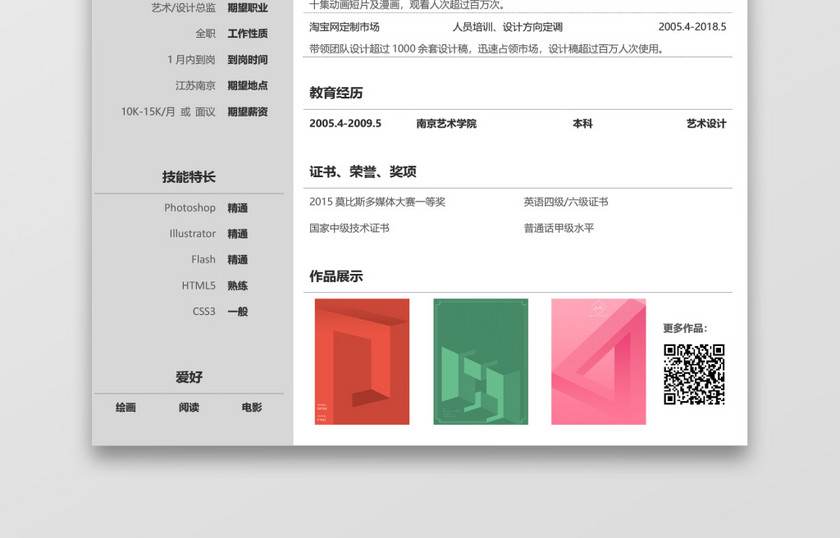The image size is (840, 538).
Task: Select the 英语四级/六级证书 certificate
Action: tap(566, 201)
